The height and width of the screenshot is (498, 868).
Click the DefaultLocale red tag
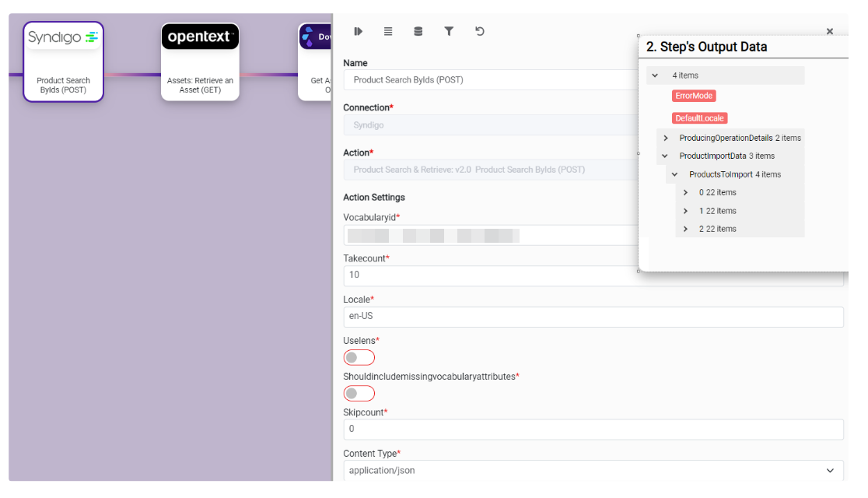[x=699, y=118]
